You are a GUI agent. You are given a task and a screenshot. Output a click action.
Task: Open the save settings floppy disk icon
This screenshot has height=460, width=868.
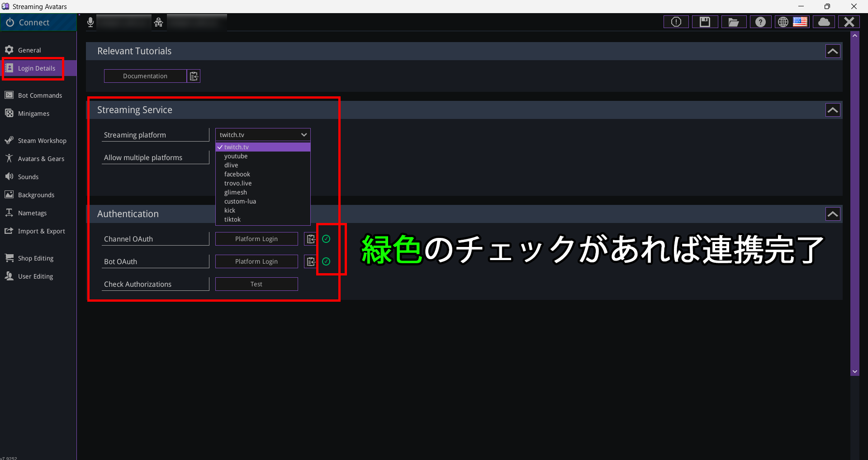point(704,21)
